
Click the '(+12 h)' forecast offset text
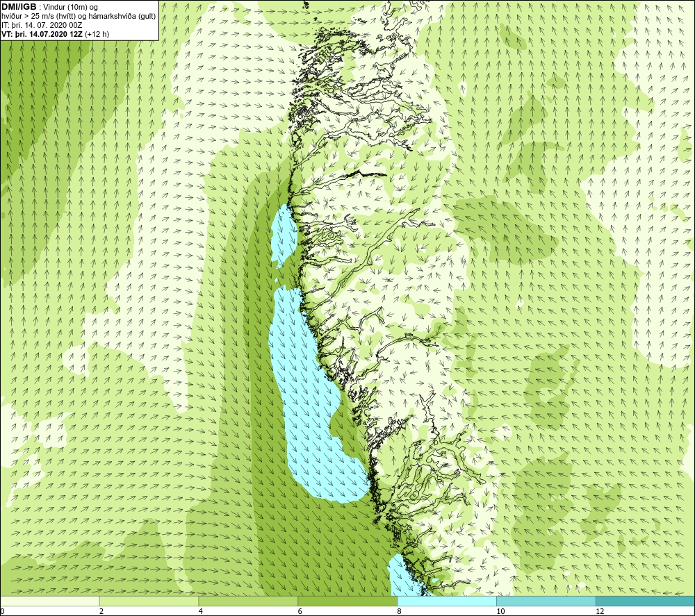(97, 34)
